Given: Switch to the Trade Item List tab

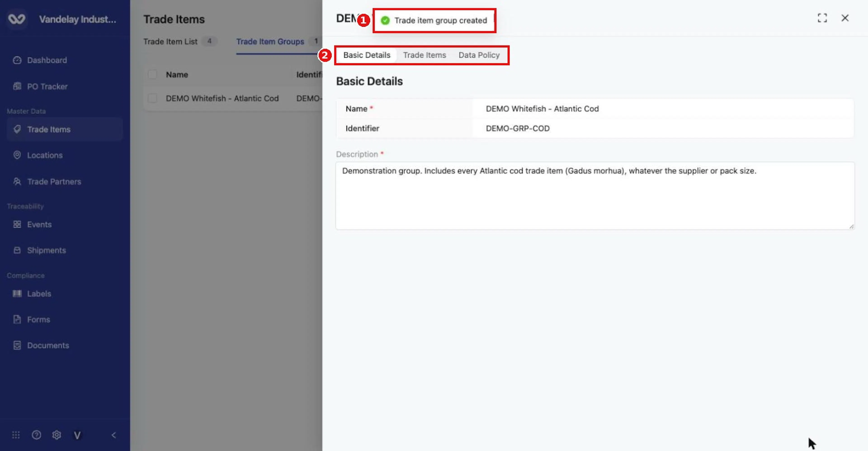Looking at the screenshot, I should point(180,41).
